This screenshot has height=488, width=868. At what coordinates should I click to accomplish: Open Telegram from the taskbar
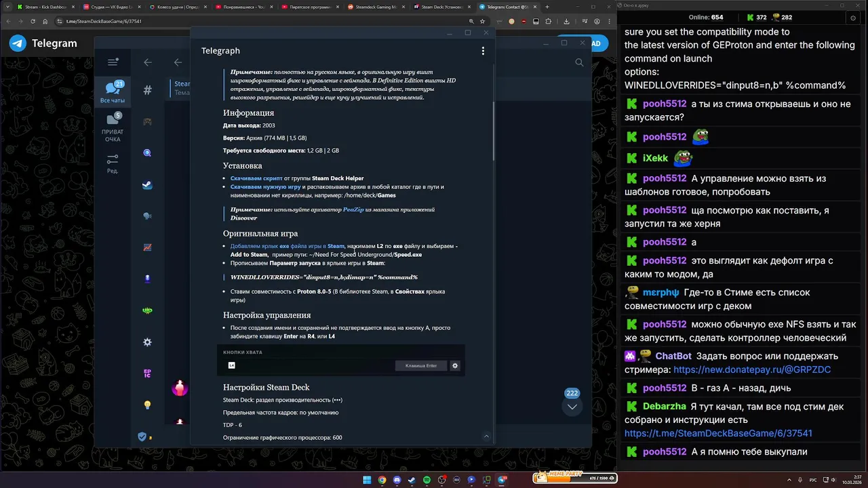tap(501, 480)
